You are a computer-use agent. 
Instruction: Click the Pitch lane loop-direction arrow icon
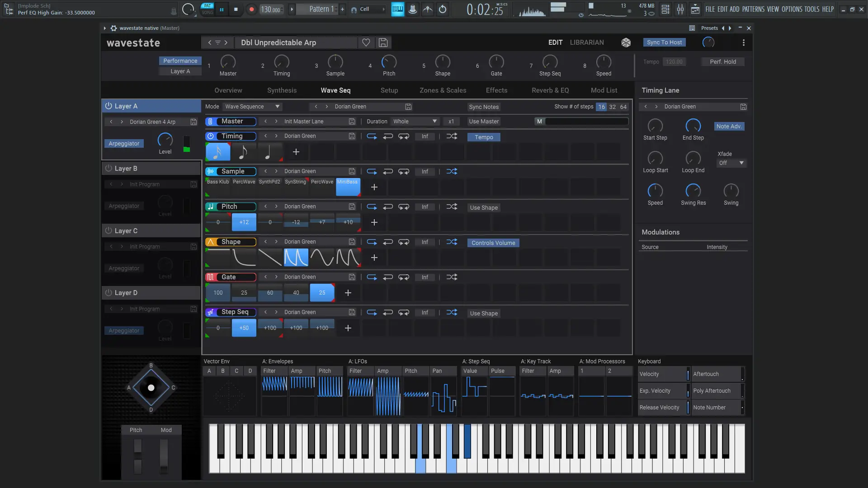(372, 206)
